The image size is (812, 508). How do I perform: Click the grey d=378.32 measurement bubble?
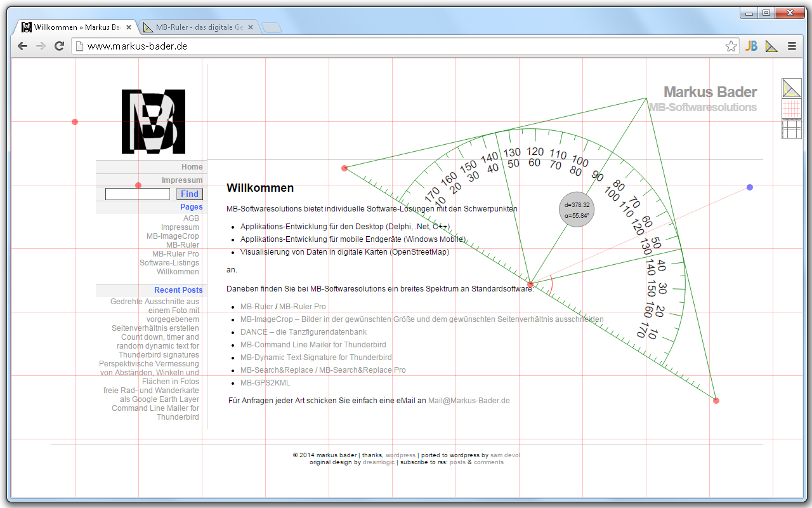(x=576, y=210)
